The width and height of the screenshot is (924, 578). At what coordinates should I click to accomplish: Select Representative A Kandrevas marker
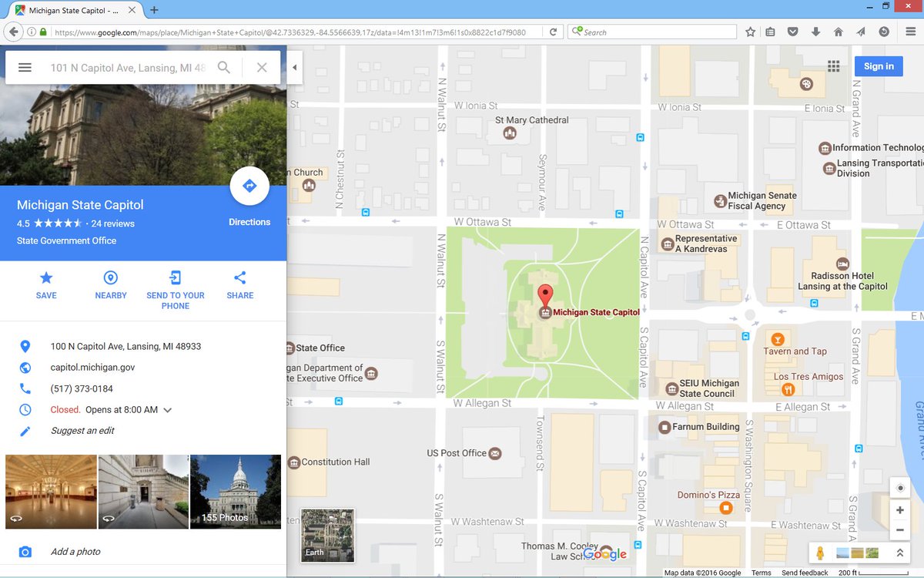tap(668, 244)
